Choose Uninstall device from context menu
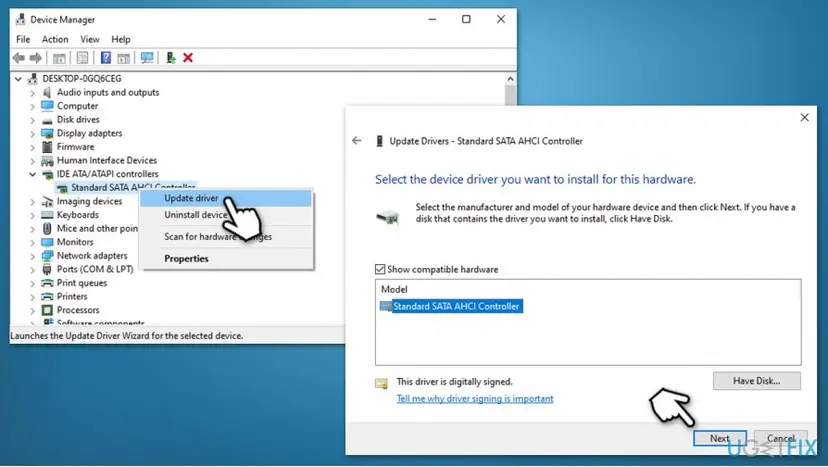Viewport: 828px width, 467px height. pyautogui.click(x=227, y=215)
